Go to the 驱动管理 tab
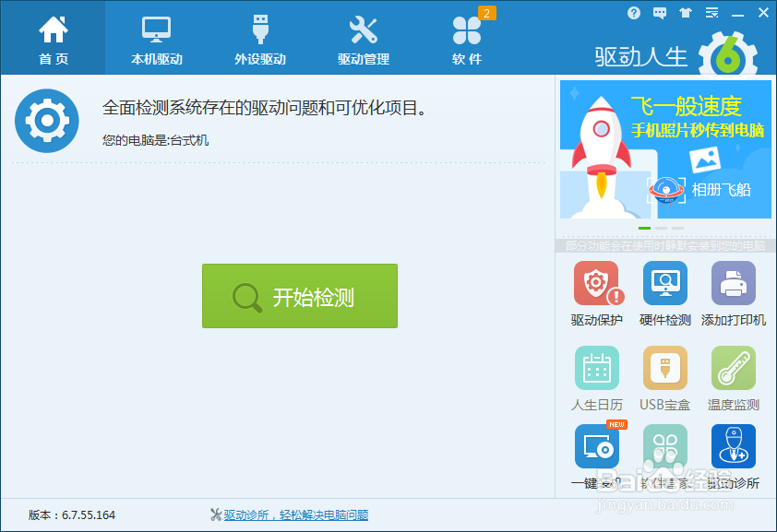The height and width of the screenshot is (532, 777). coord(364,37)
